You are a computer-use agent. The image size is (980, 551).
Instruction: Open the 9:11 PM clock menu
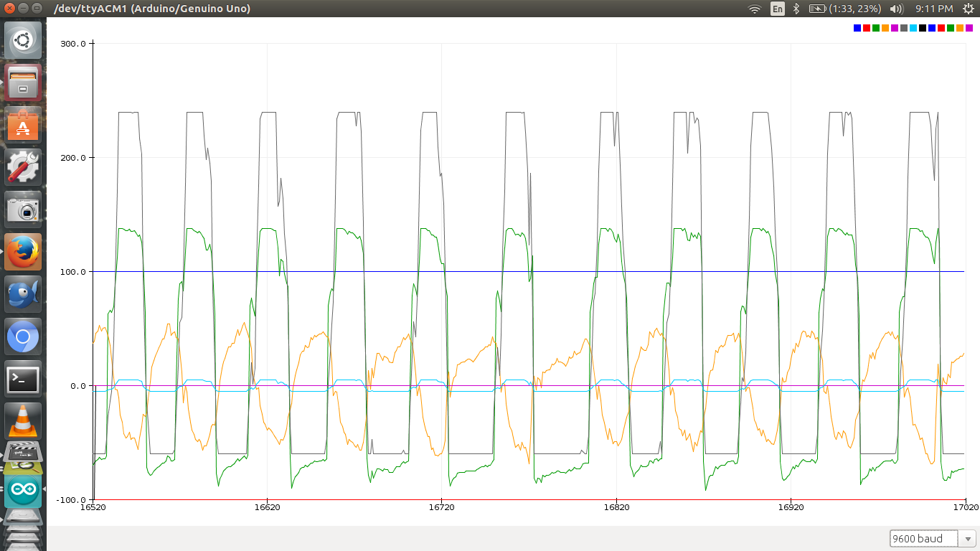pos(934,9)
